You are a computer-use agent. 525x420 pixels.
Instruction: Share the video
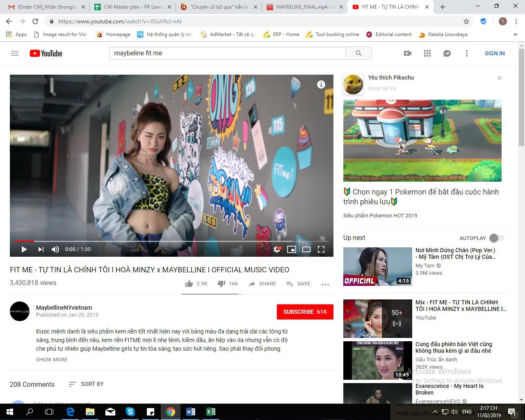tap(262, 284)
